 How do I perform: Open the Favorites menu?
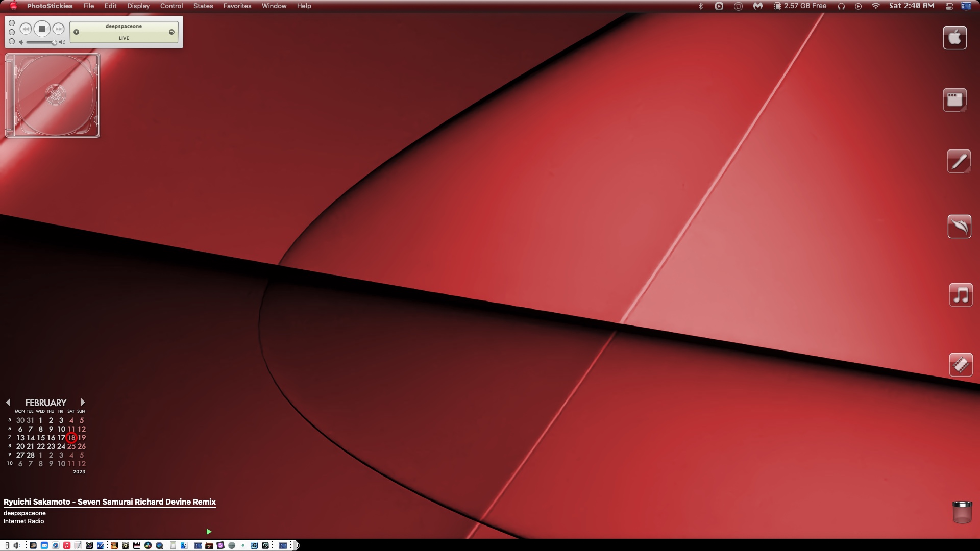[237, 6]
